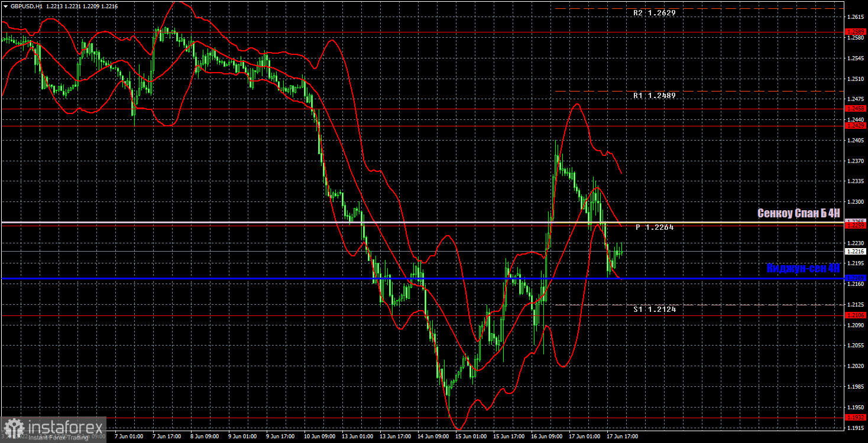Click the 1.2405 price axis value
This screenshot has height=443, width=868.
(856, 140)
